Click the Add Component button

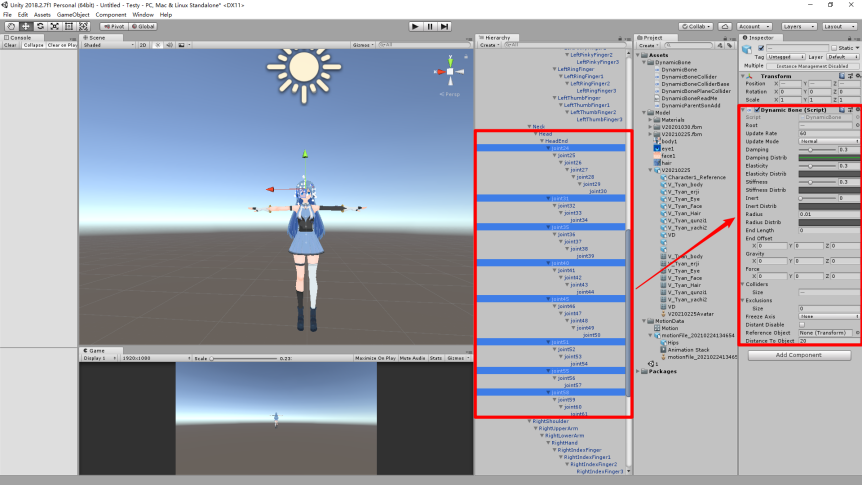tap(799, 355)
